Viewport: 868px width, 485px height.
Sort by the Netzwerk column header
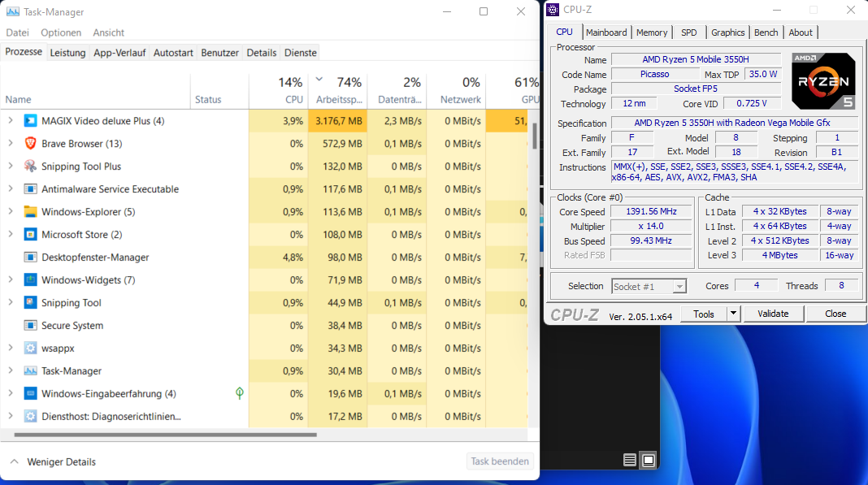(456, 91)
